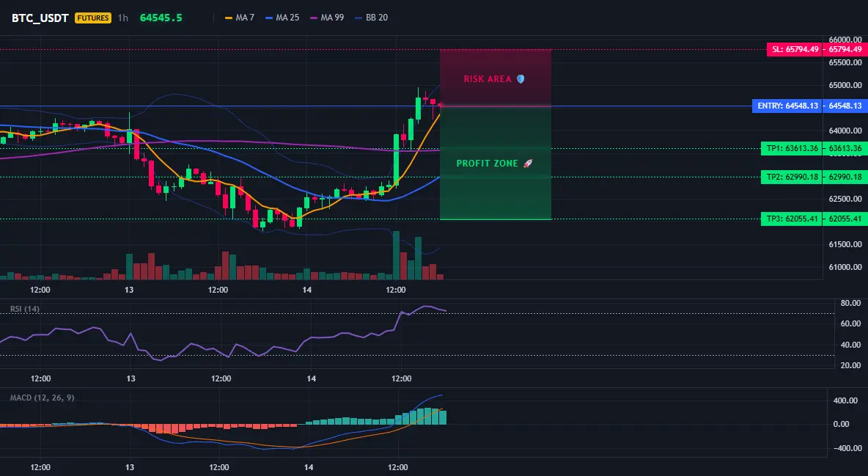Image resolution: width=868 pixels, height=476 pixels.
Task: Click the 61000.00 price axis value
Action: 845,267
